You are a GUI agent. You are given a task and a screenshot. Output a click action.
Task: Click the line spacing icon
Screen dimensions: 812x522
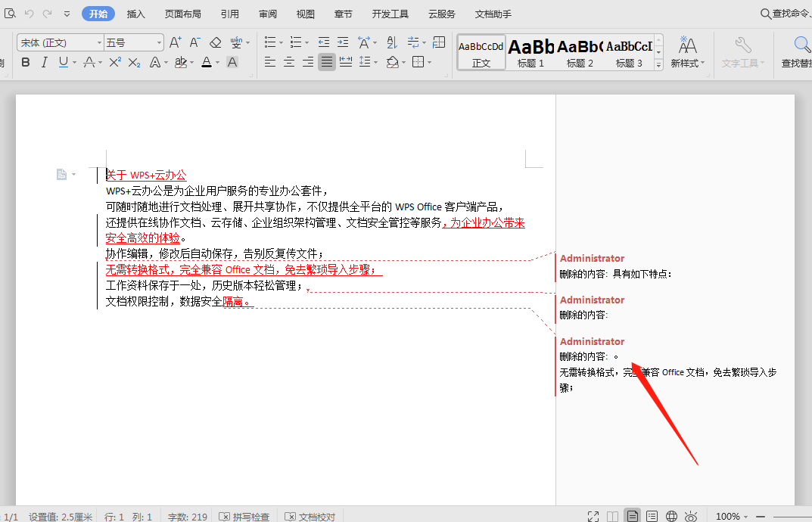365,63
